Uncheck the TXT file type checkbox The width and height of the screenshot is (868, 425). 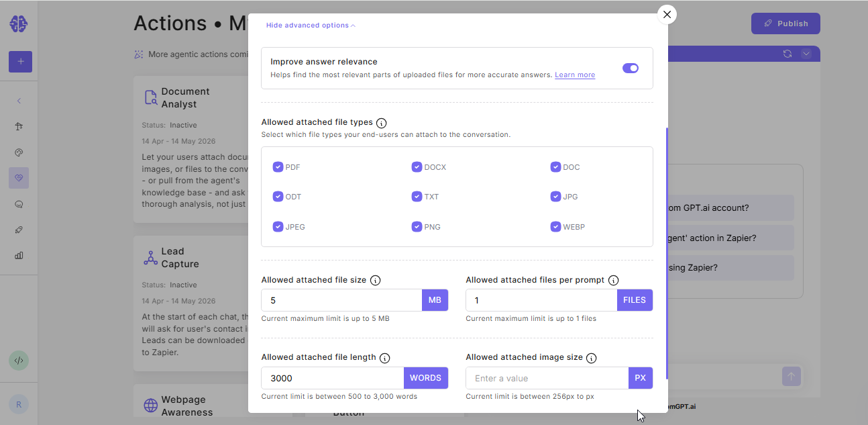pyautogui.click(x=417, y=197)
